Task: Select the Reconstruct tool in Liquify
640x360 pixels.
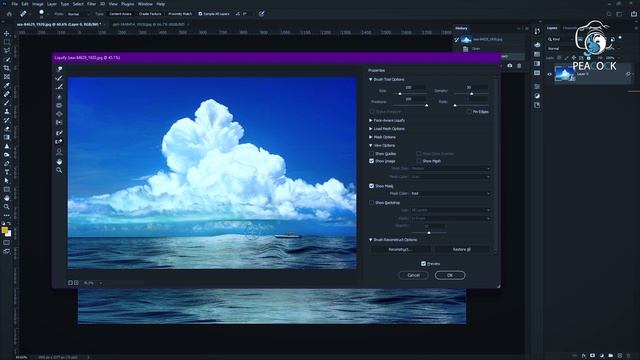Action: (60, 78)
